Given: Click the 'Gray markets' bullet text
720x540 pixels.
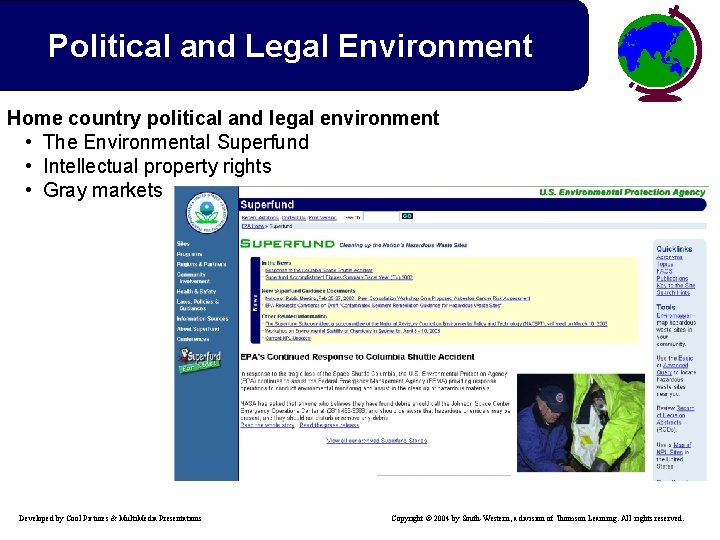Looking at the screenshot, I should coord(103,190).
